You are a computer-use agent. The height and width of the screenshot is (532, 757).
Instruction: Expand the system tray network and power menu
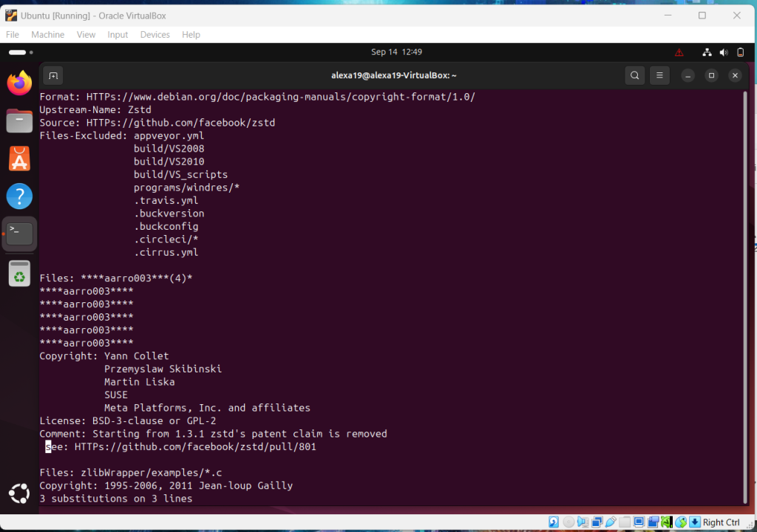click(x=722, y=52)
